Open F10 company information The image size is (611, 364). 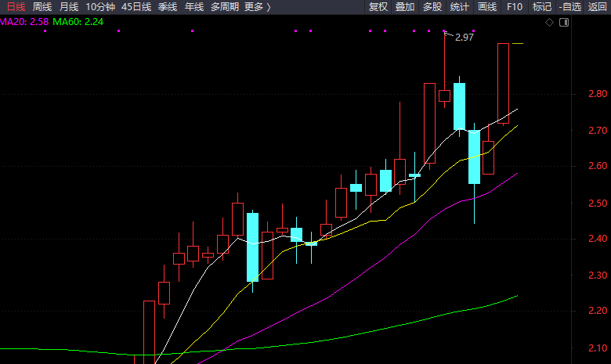515,7
